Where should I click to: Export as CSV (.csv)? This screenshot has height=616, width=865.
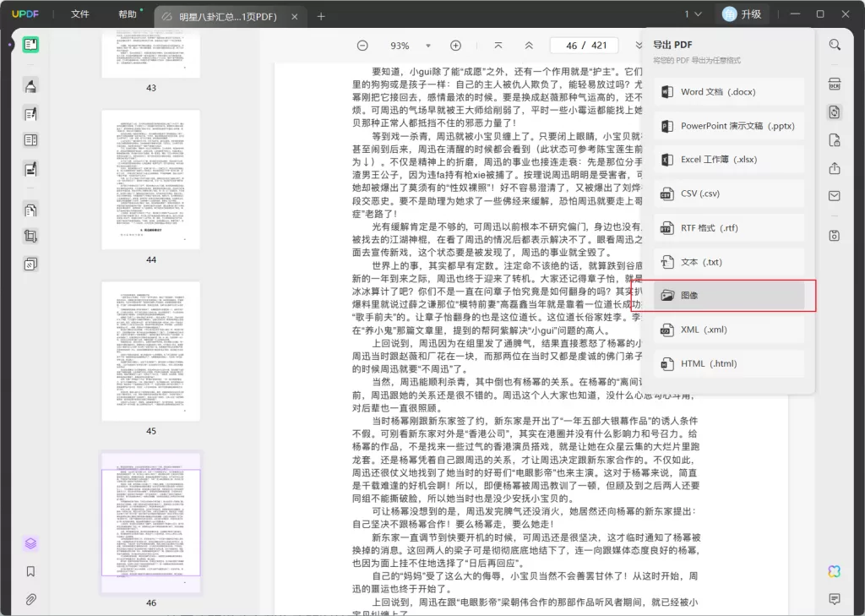click(x=729, y=194)
